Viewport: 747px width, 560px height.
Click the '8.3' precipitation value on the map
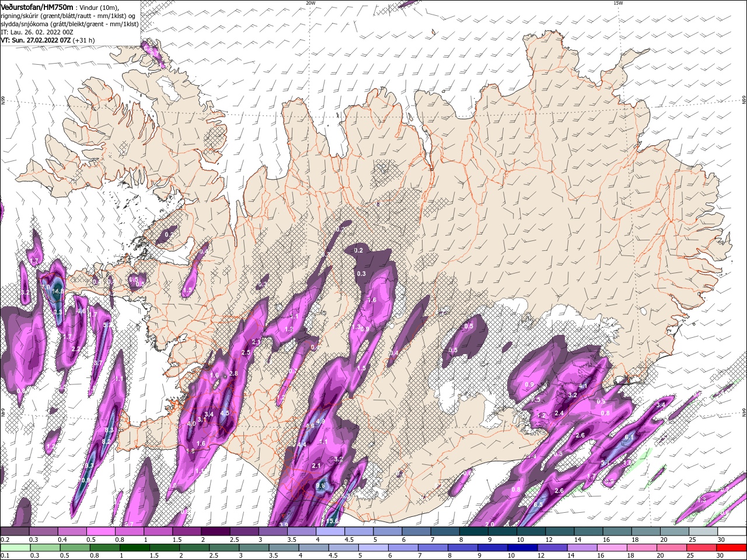click(x=109, y=430)
